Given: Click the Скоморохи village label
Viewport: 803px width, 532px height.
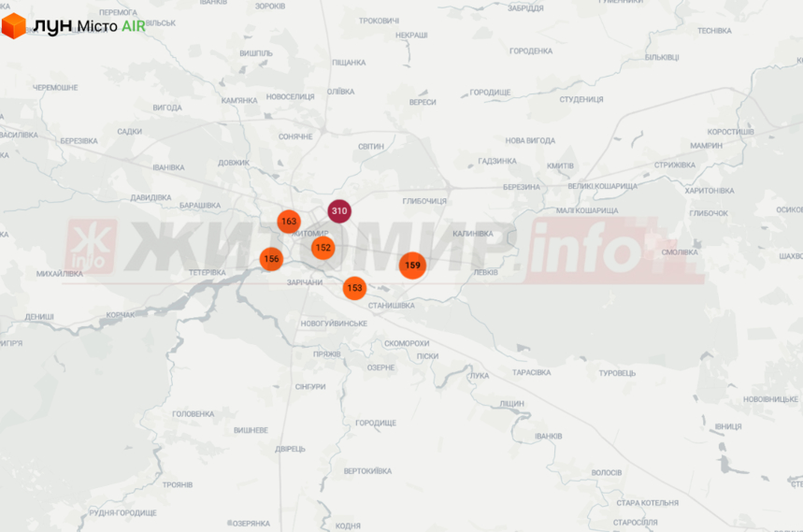Looking at the screenshot, I should point(407,343).
